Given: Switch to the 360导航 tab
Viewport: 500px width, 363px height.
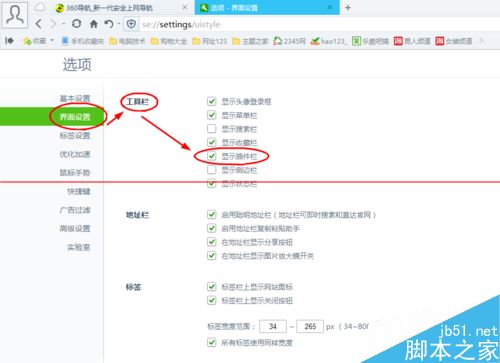Looking at the screenshot, I should click(121, 8).
